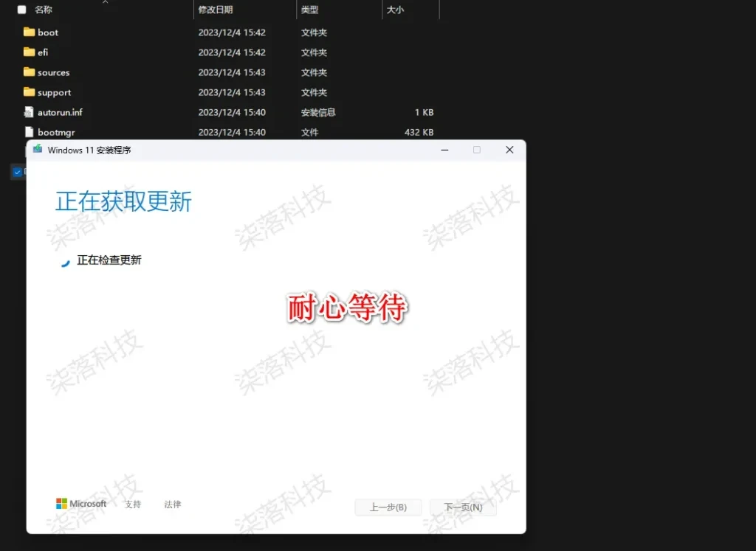Select the boot folder name
This screenshot has height=551, width=756.
point(48,32)
